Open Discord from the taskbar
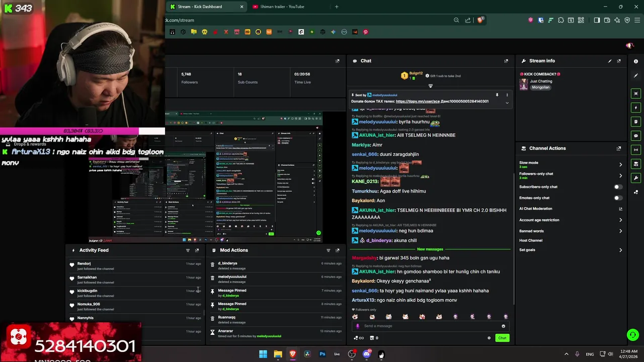This screenshot has width=644, height=362. (x=367, y=354)
